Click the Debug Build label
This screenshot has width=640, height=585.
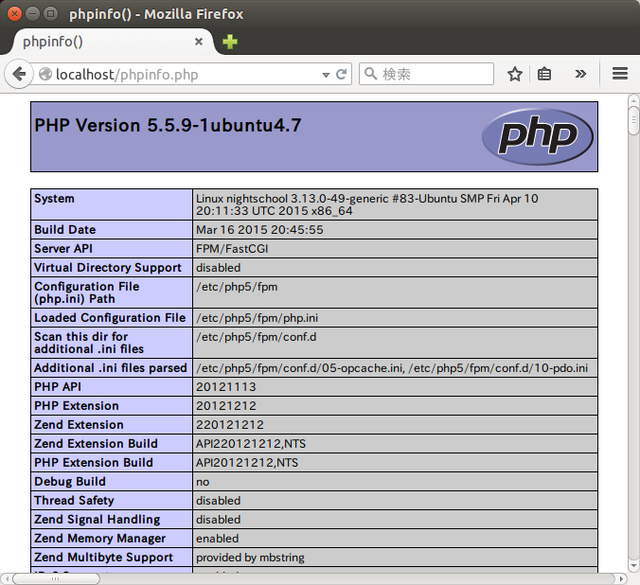[70, 482]
